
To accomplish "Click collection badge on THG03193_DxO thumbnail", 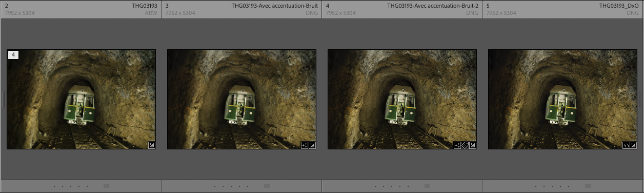I will pos(626,145).
